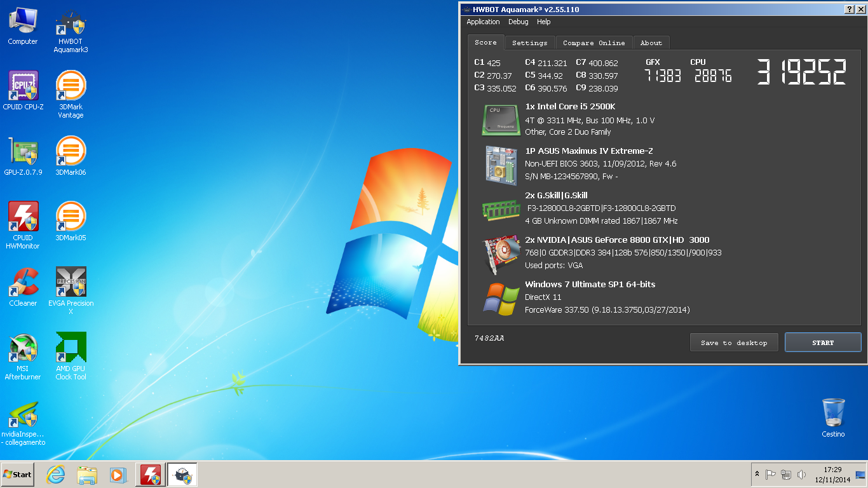Select the nvidiaInspector collegamento shortcut
This screenshot has height=488, width=868.
click(x=24, y=423)
